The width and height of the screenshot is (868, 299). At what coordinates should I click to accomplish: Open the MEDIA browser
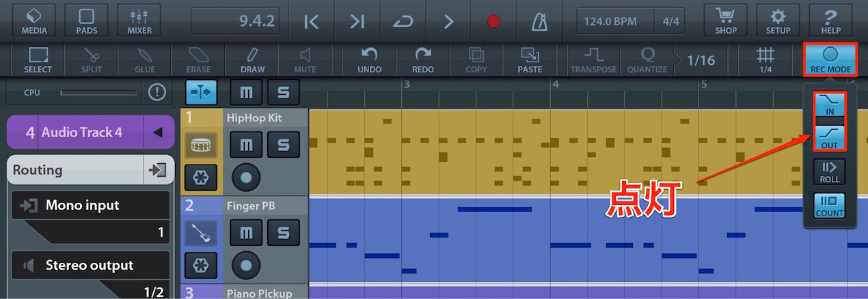coord(34,20)
